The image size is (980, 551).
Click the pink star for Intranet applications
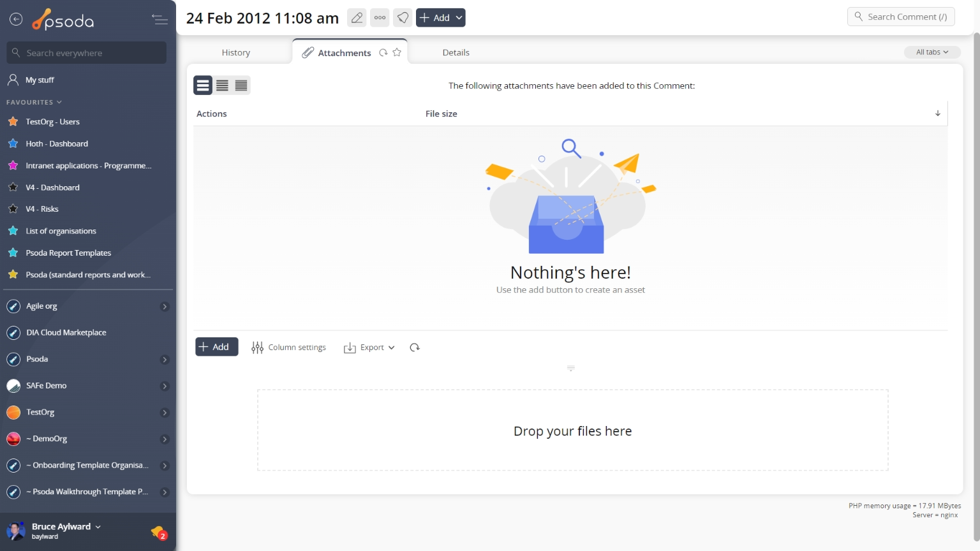13,165
